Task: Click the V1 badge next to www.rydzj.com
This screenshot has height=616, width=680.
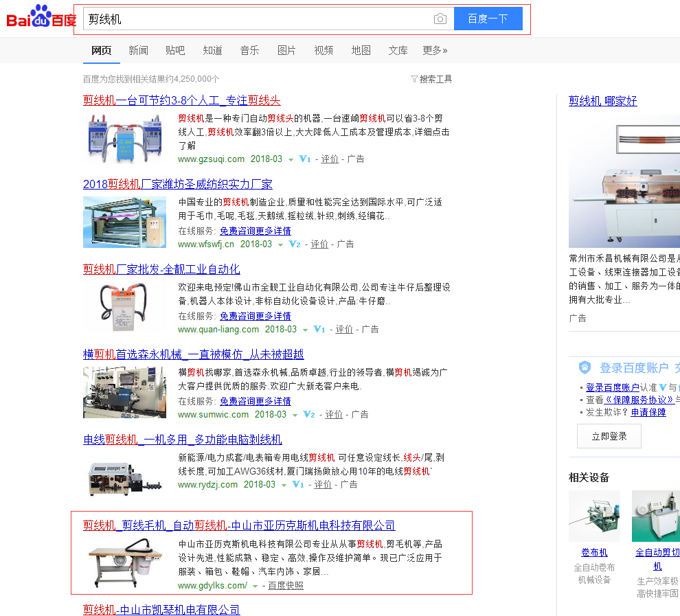Action: tap(298, 485)
